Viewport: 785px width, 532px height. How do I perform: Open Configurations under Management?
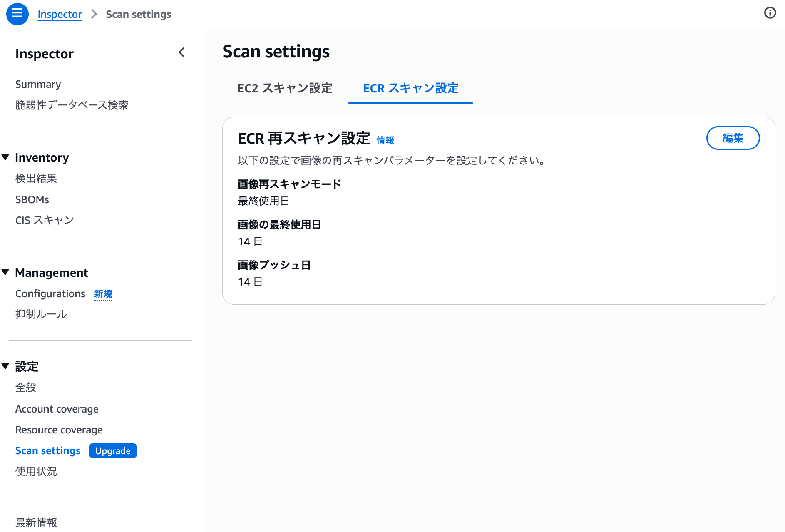50,294
